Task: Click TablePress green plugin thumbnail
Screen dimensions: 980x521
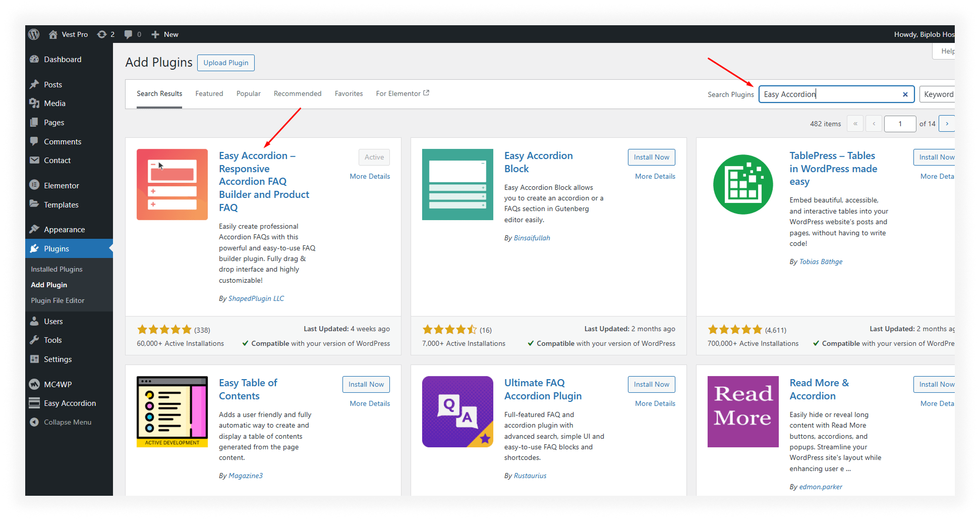Action: point(743,184)
